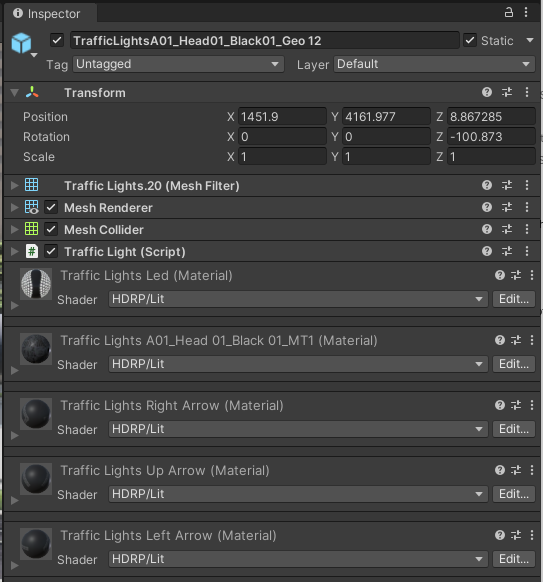This screenshot has width=543, height=582.
Task: Click Head 01_Black 01_MT1 material preview sphere
Action: [x=36, y=349]
